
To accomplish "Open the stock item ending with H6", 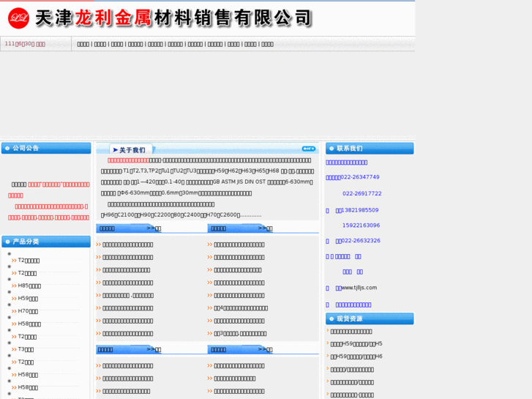I will 356,357.
